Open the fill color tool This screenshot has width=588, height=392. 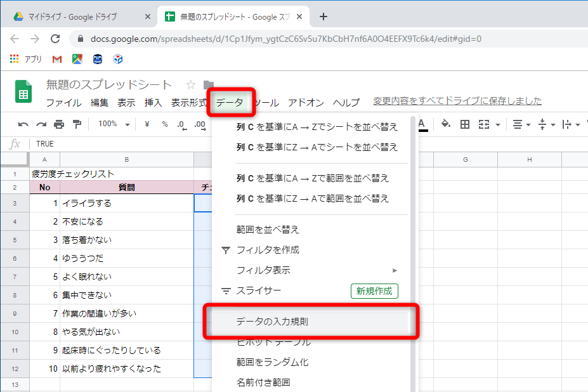coord(445,124)
